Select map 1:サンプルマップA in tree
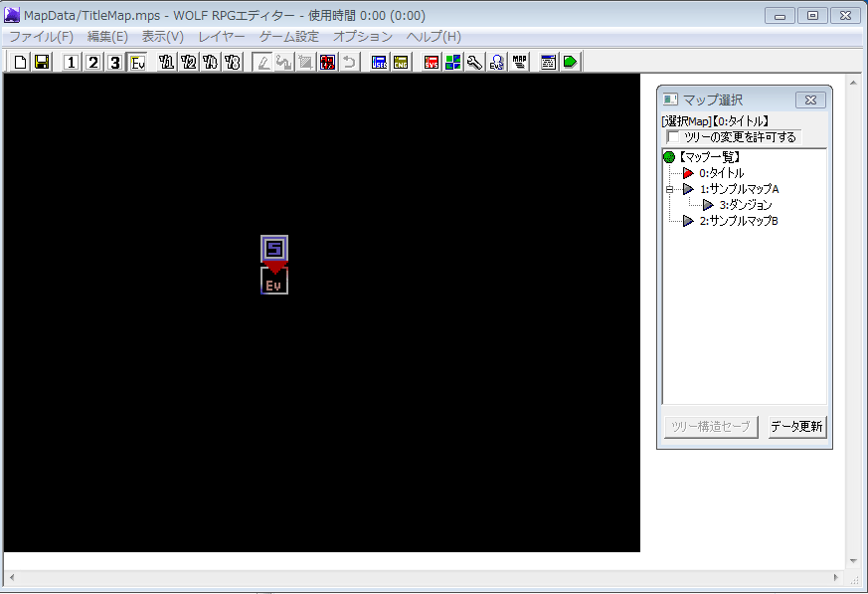 click(739, 189)
